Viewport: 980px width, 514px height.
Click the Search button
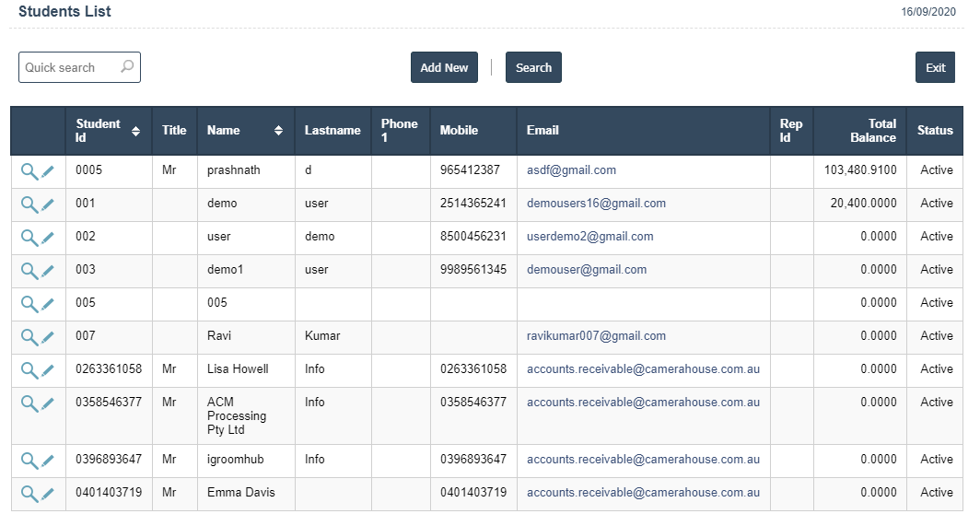(533, 67)
